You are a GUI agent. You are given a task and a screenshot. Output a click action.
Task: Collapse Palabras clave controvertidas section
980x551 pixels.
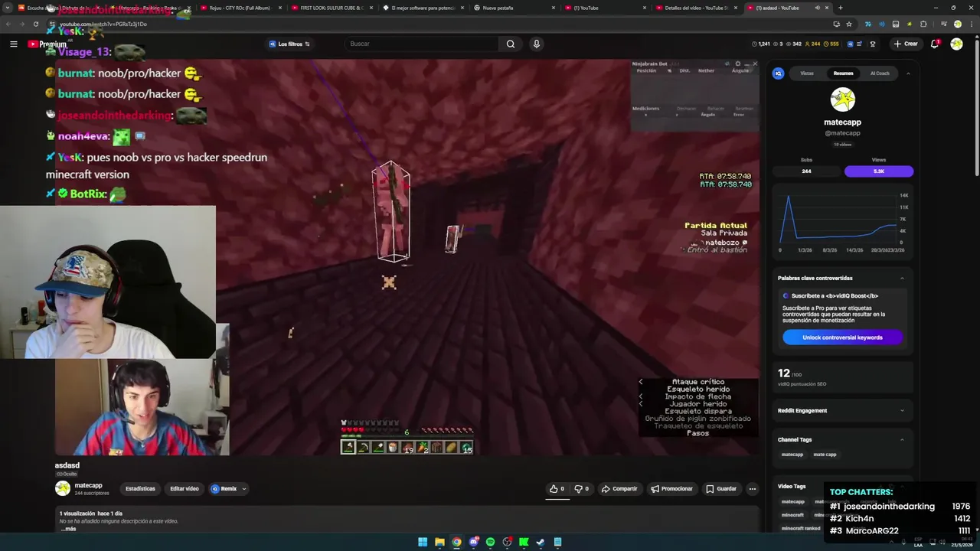point(902,278)
